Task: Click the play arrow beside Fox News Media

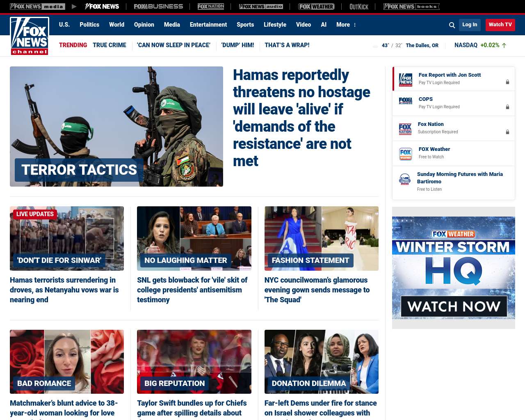Action: 74,7
